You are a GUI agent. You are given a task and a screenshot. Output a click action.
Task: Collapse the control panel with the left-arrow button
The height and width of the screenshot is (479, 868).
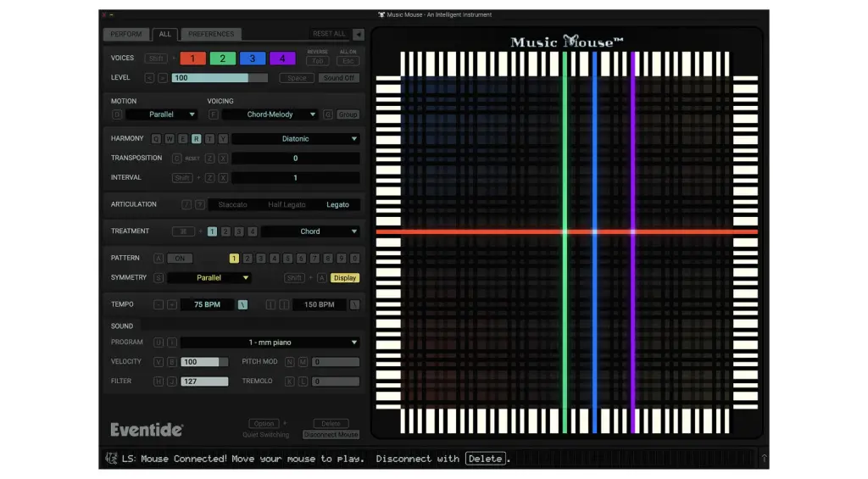(359, 34)
